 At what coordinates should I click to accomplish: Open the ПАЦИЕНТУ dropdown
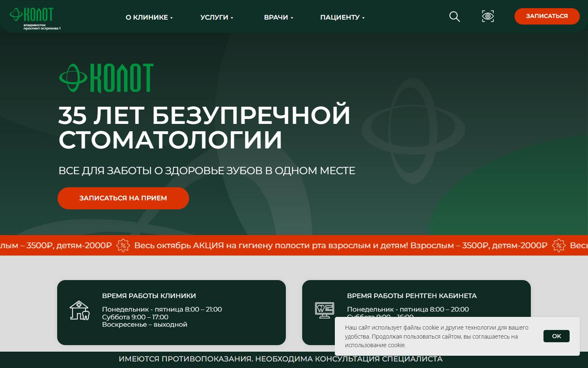[x=342, y=17]
